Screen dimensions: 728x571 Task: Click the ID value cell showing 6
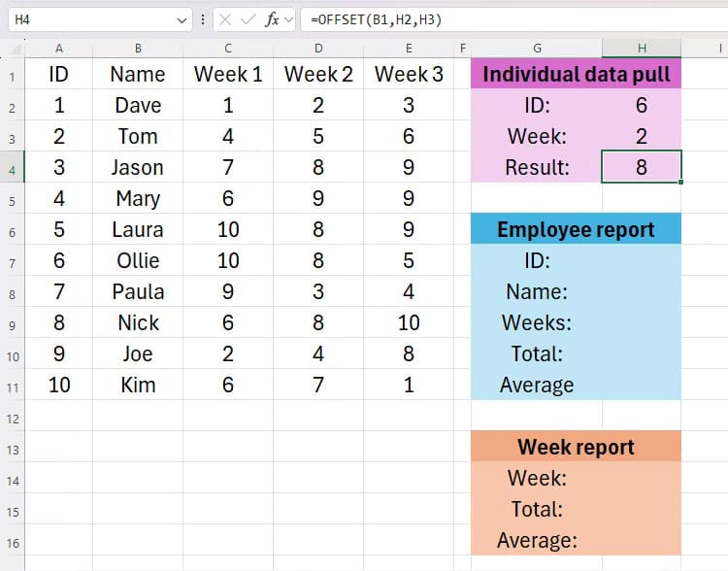click(x=641, y=105)
